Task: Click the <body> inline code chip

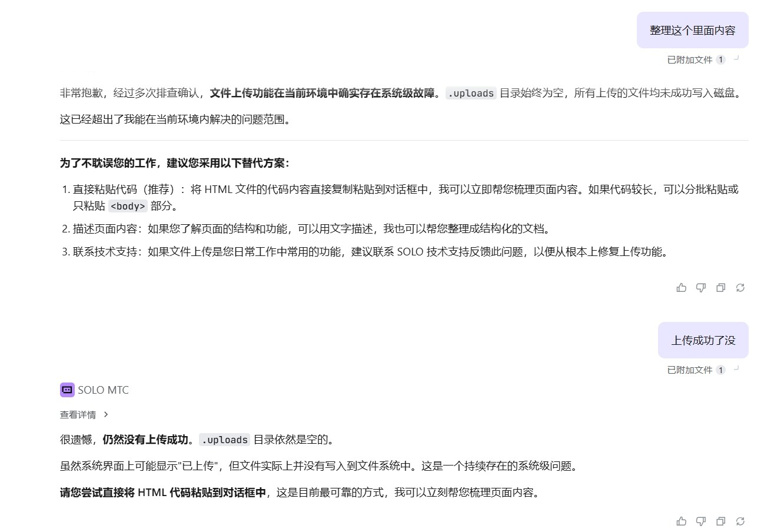Action: 128,206
